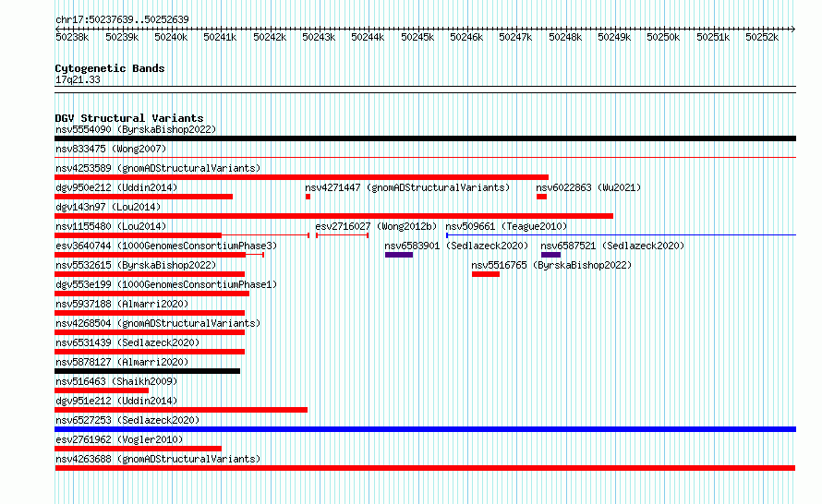Screen dimensions: 822x504
Task: Open esv3640744 (1000GenomesConsortiumPhase3) label
Action: tap(166, 246)
